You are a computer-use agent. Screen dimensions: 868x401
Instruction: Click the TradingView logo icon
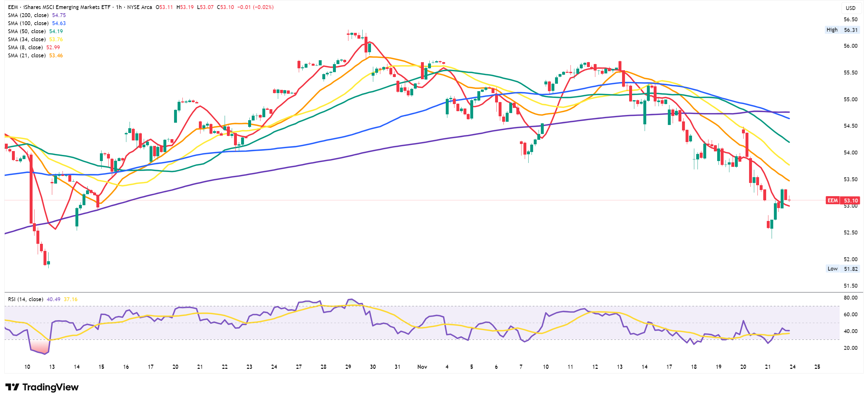(12, 387)
